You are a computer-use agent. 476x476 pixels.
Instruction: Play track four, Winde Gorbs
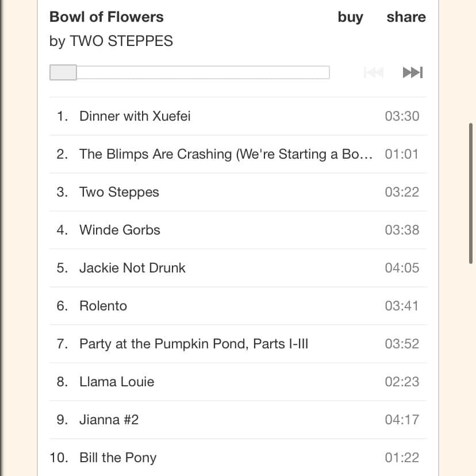(120, 230)
